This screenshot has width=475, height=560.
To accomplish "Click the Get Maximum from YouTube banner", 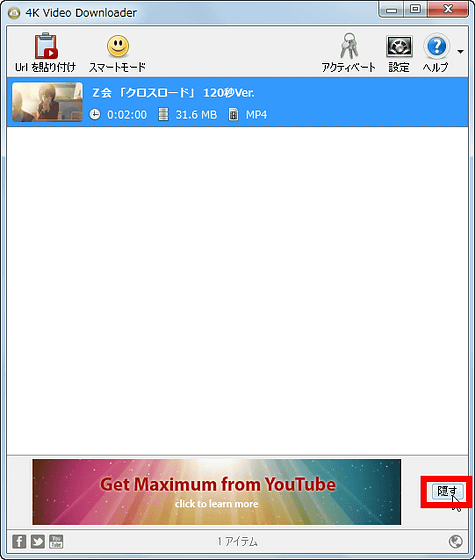I will tap(217, 492).
